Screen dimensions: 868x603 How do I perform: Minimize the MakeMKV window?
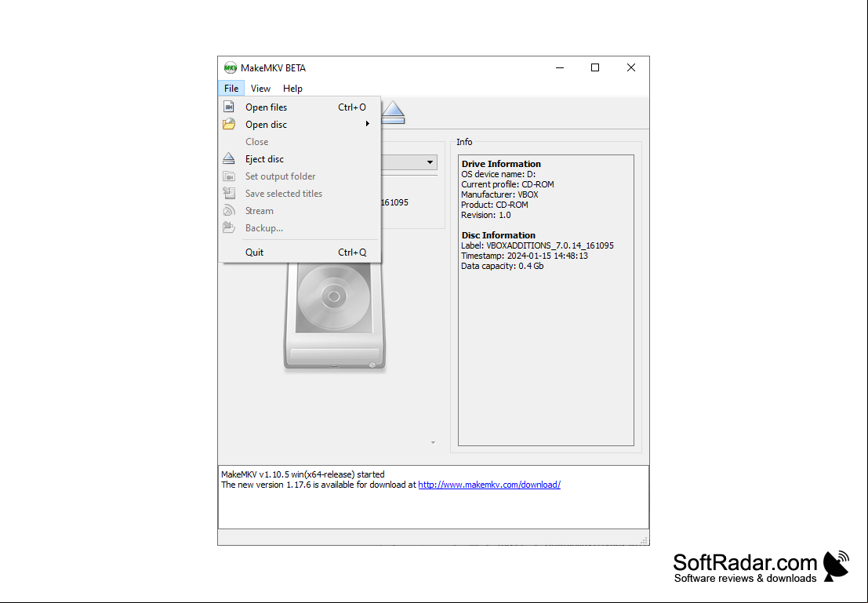pos(560,67)
